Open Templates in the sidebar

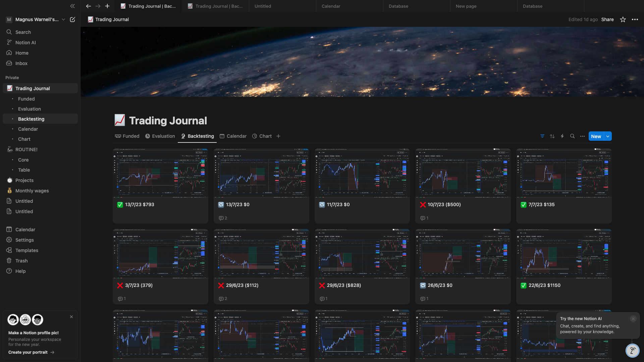(26, 250)
